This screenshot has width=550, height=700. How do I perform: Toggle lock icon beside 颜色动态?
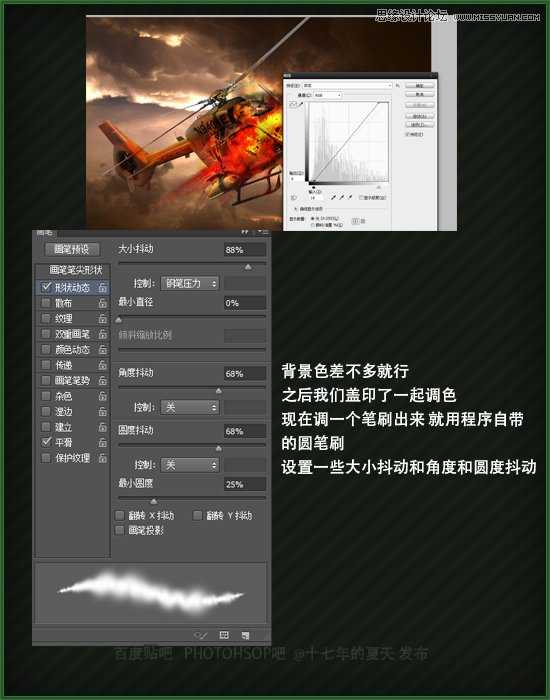point(103,349)
